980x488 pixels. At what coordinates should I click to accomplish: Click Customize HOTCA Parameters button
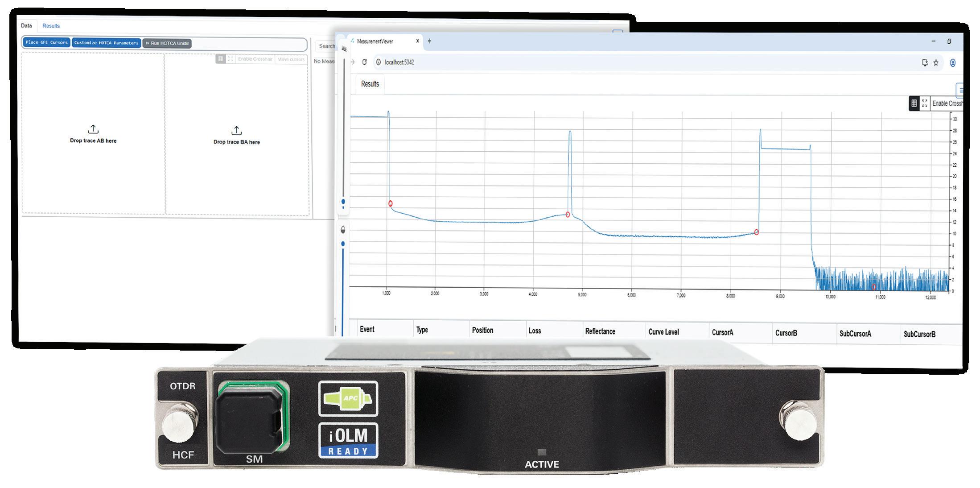pyautogui.click(x=106, y=43)
